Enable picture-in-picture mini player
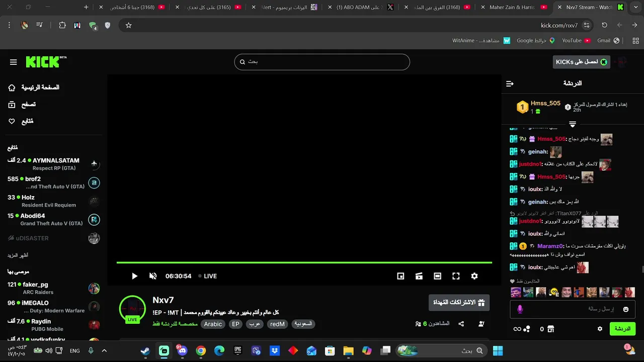 tap(400, 276)
